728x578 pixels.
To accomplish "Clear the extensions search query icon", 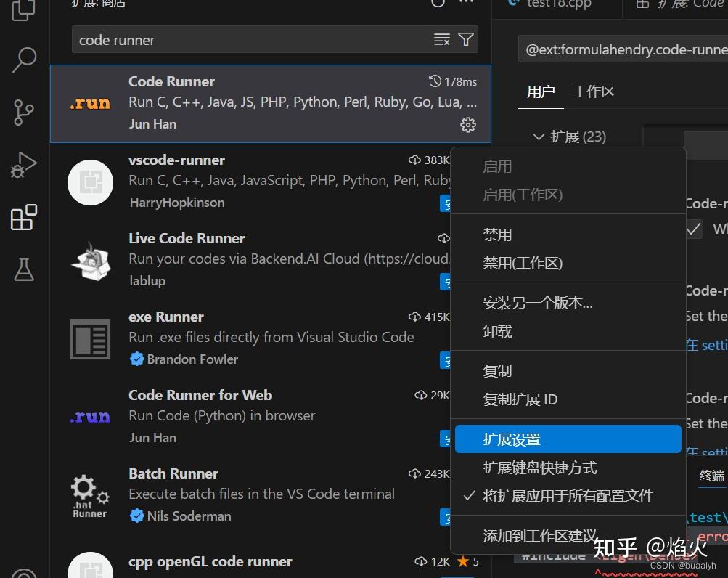I will click(x=441, y=40).
